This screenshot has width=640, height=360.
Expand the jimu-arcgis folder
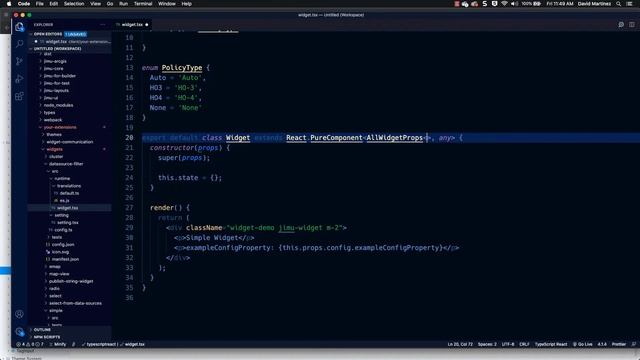pos(55,61)
